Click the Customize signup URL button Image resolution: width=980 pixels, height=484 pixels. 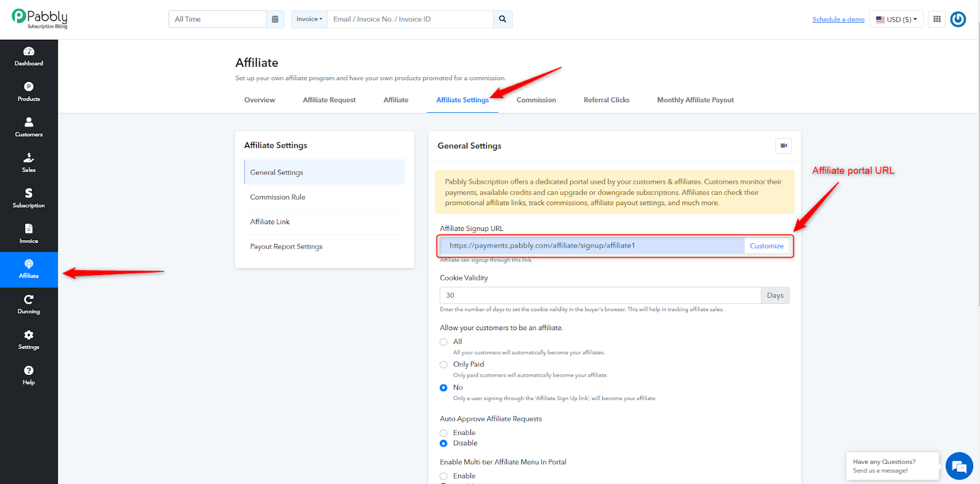(766, 246)
